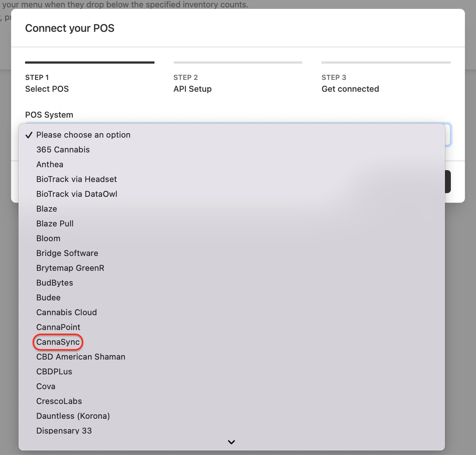Select Cova as the POS system

coord(231,387)
